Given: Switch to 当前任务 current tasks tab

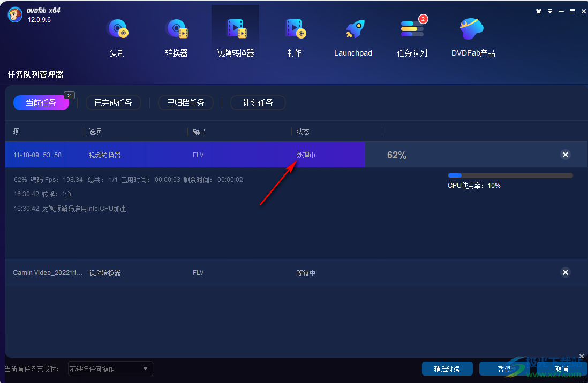Looking at the screenshot, I should pos(41,103).
